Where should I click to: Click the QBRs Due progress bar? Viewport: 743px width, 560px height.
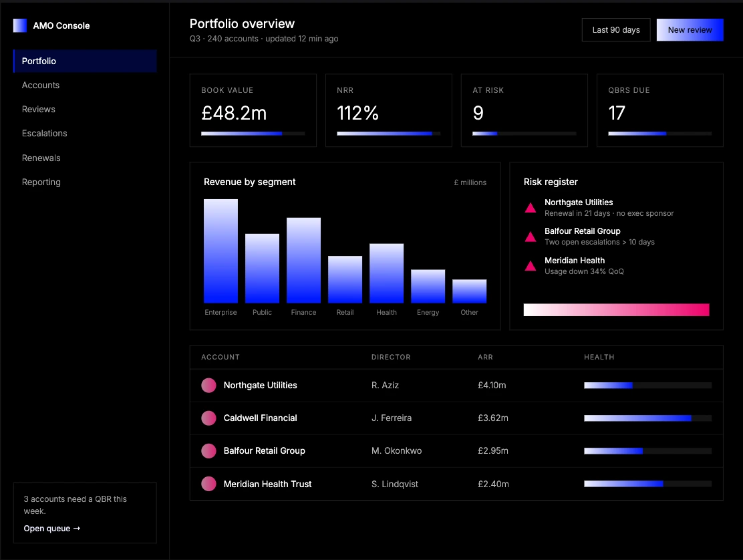(660, 134)
